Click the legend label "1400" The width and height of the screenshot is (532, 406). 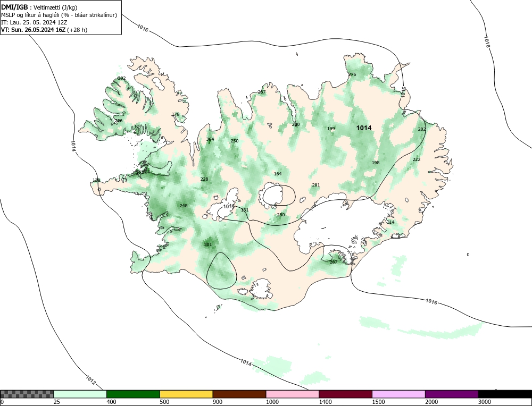point(326,402)
